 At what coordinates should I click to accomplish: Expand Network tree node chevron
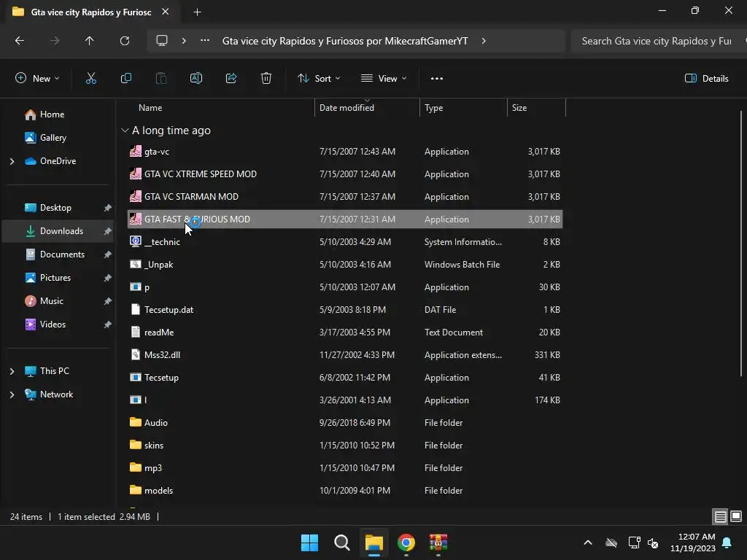(x=12, y=394)
